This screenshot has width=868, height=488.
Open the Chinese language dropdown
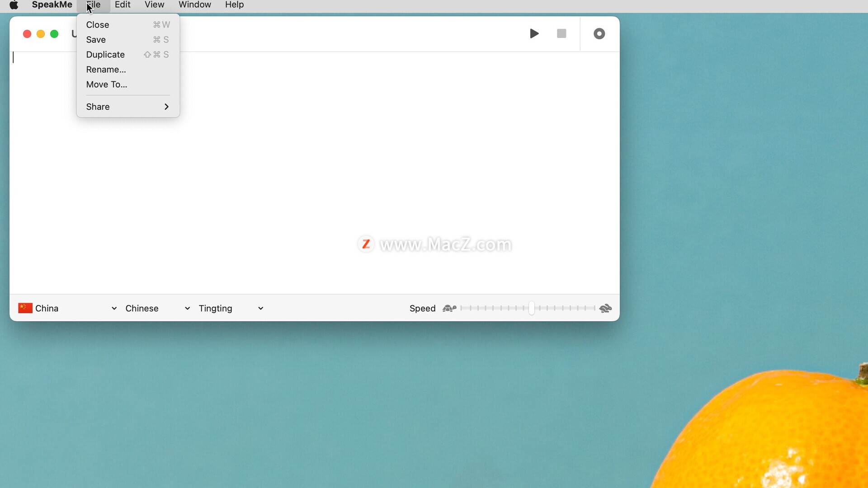click(x=158, y=308)
